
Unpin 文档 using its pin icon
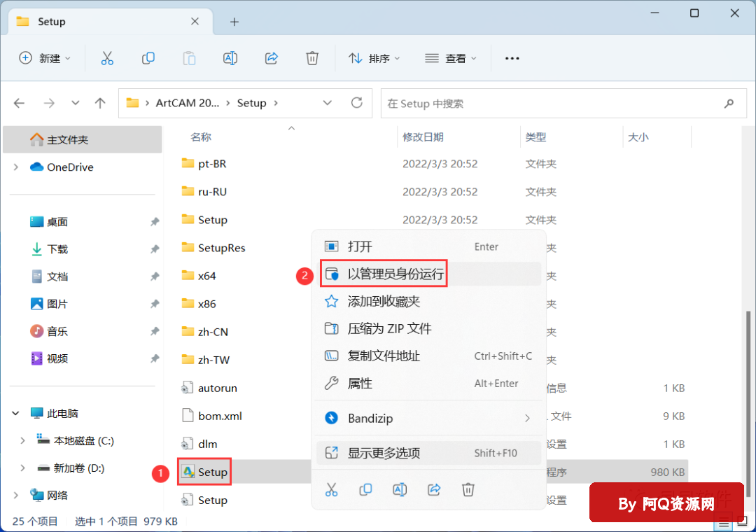tap(154, 276)
